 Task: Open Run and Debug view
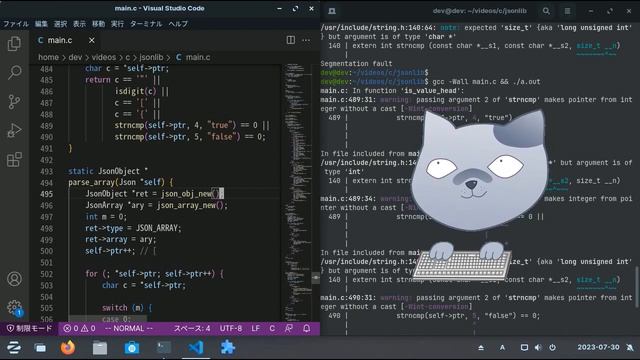pyautogui.click(x=14, y=131)
